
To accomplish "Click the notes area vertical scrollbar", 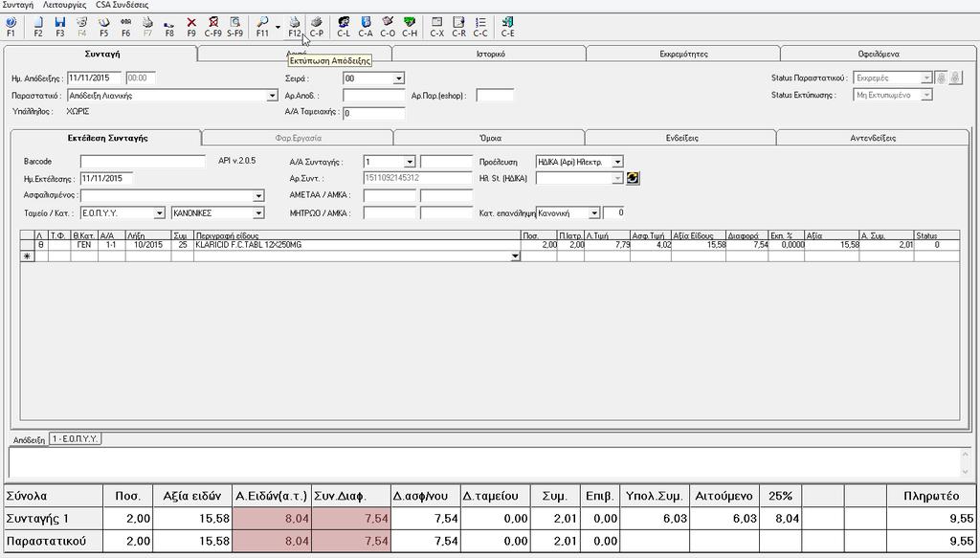I will (966, 463).
